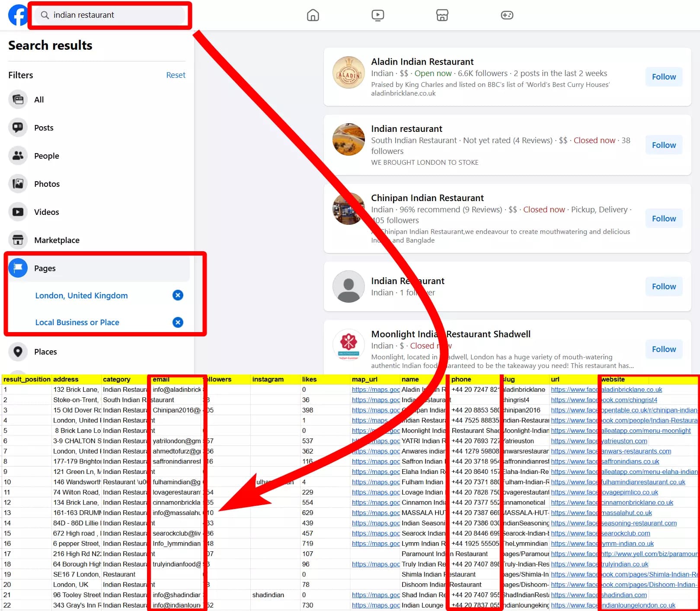Open the Watch video icon in top navigation
Image resolution: width=700 pixels, height=611 pixels.
(x=377, y=15)
